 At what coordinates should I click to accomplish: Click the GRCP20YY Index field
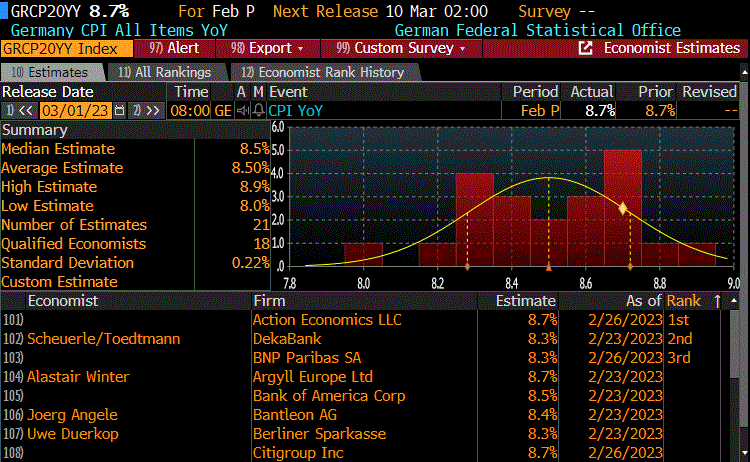coord(66,48)
